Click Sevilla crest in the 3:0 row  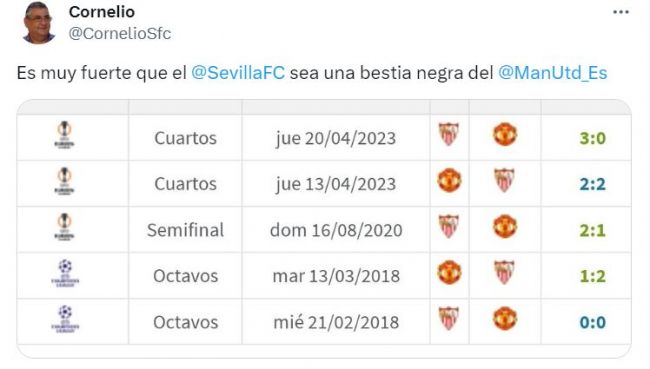pyautogui.click(x=449, y=134)
